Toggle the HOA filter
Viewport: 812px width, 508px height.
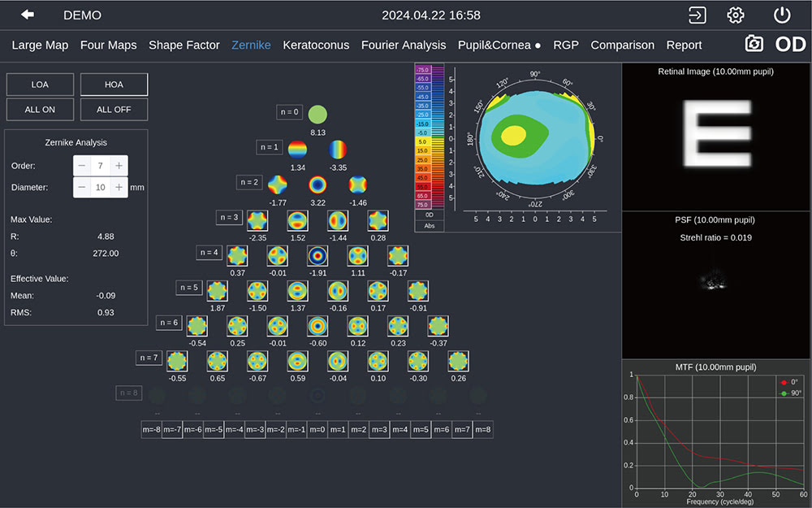point(114,85)
